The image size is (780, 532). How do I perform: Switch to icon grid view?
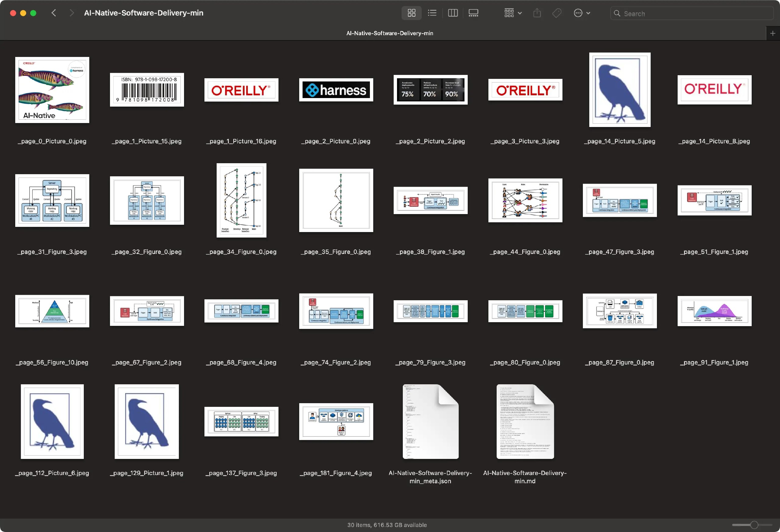coord(411,13)
